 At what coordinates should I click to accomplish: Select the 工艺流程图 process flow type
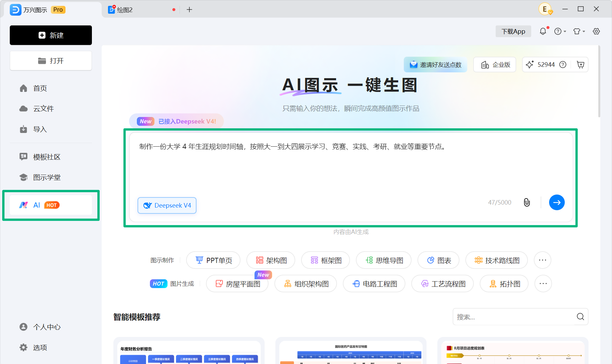pos(443,284)
